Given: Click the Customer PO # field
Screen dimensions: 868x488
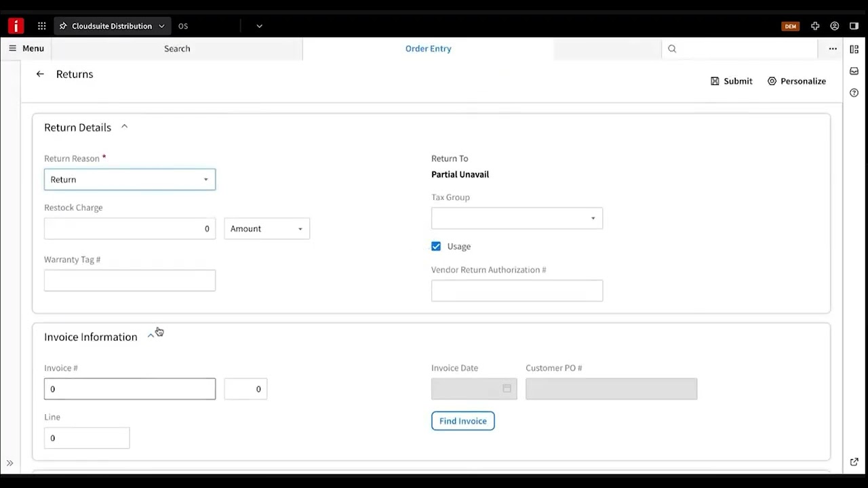Looking at the screenshot, I should coord(611,389).
